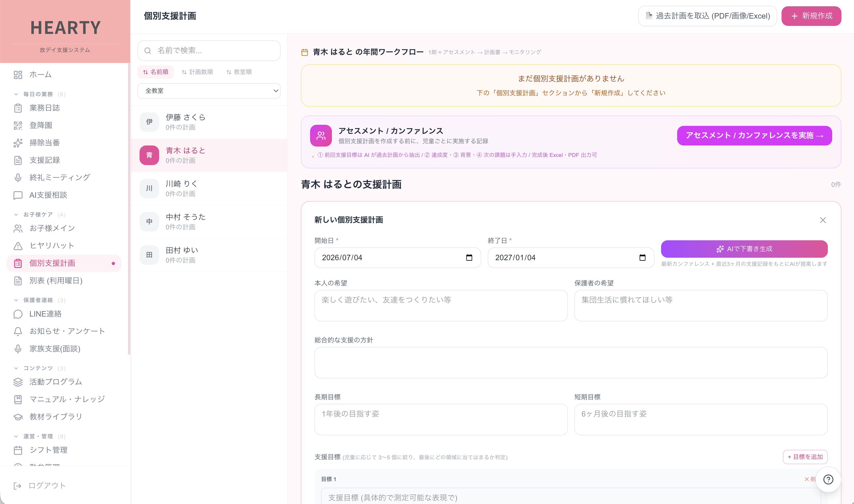
Task: Click the ログアウト logout icon
Action: pos(17,486)
